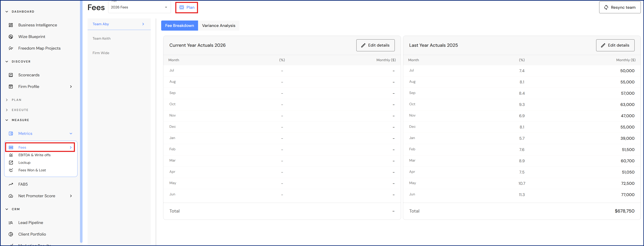Expand Firm Profile submenu arrow
This screenshot has height=246, width=644.
[x=71, y=87]
